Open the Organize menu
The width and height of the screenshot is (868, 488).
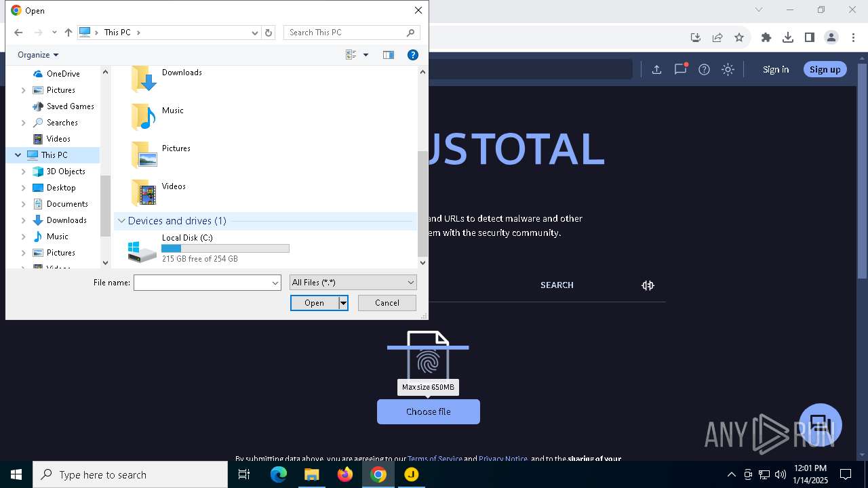point(38,55)
